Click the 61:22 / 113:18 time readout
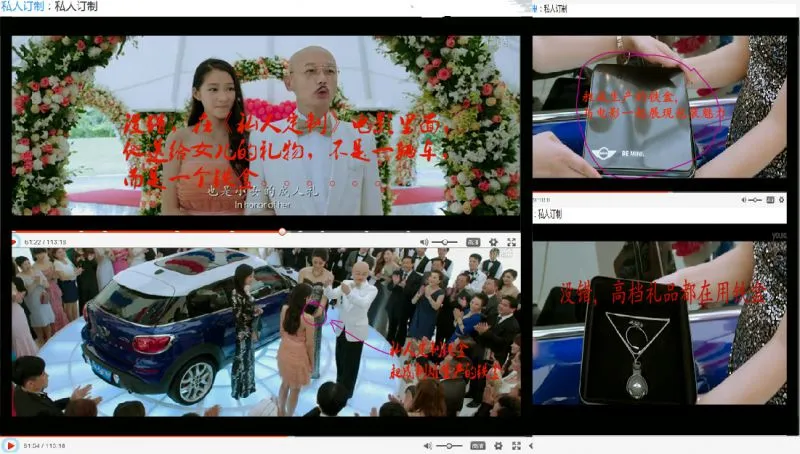This screenshot has height=454, width=800. pyautogui.click(x=45, y=242)
